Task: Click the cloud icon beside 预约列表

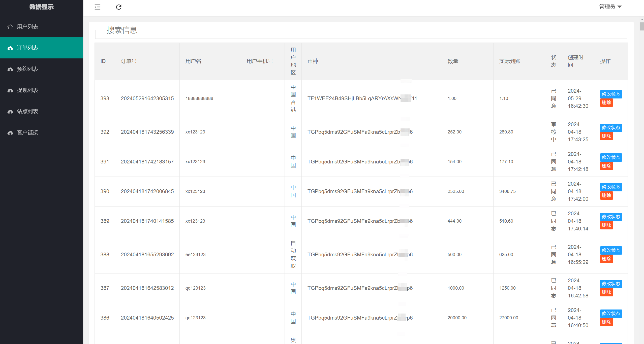Action: [10, 69]
